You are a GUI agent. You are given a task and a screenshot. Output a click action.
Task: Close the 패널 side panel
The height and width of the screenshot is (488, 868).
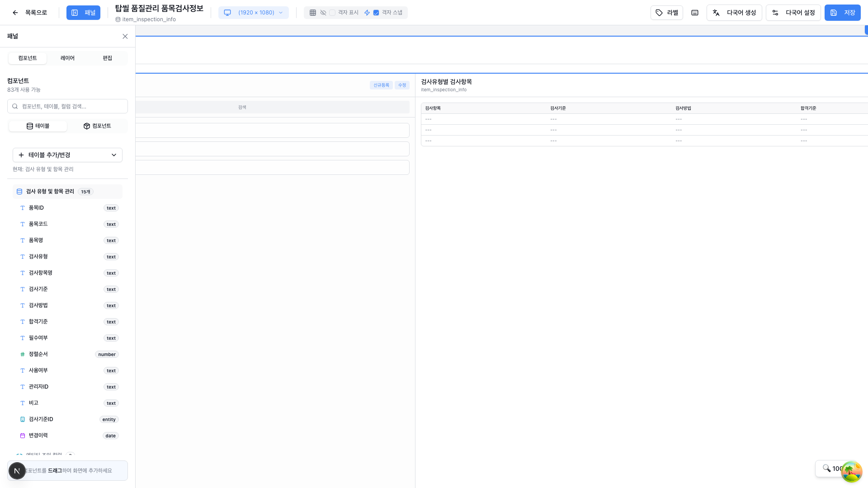(x=125, y=36)
